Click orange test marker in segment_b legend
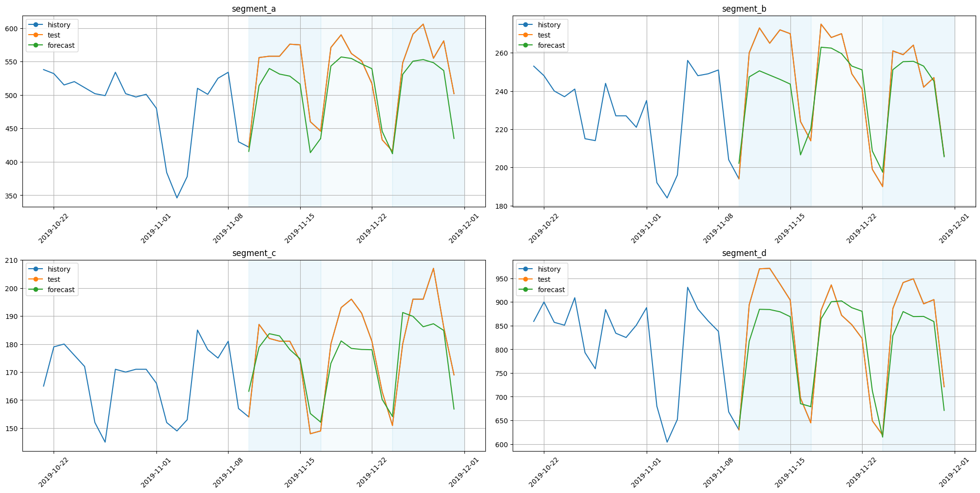Viewport: 980px width, 493px height. tap(527, 35)
